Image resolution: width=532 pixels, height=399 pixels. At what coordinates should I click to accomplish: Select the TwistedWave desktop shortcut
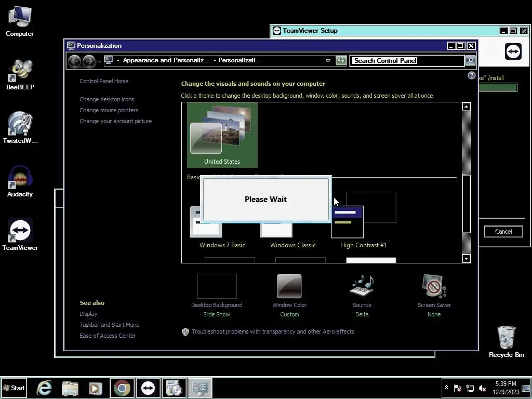coord(20,128)
